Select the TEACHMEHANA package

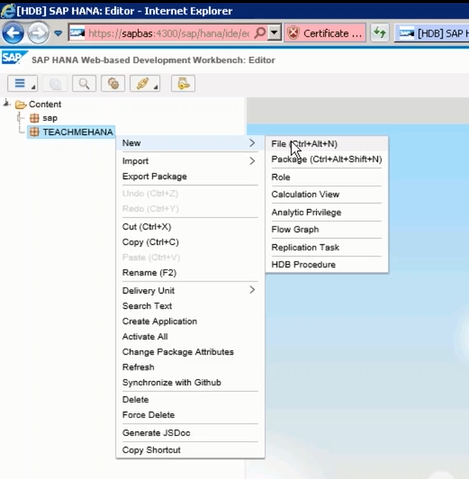[x=78, y=132]
